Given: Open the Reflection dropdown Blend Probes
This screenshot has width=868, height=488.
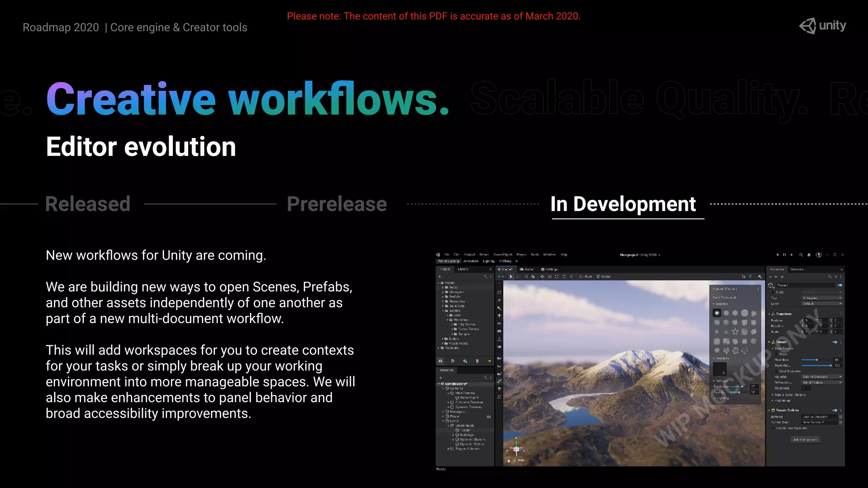Looking at the screenshot, I should click(822, 383).
